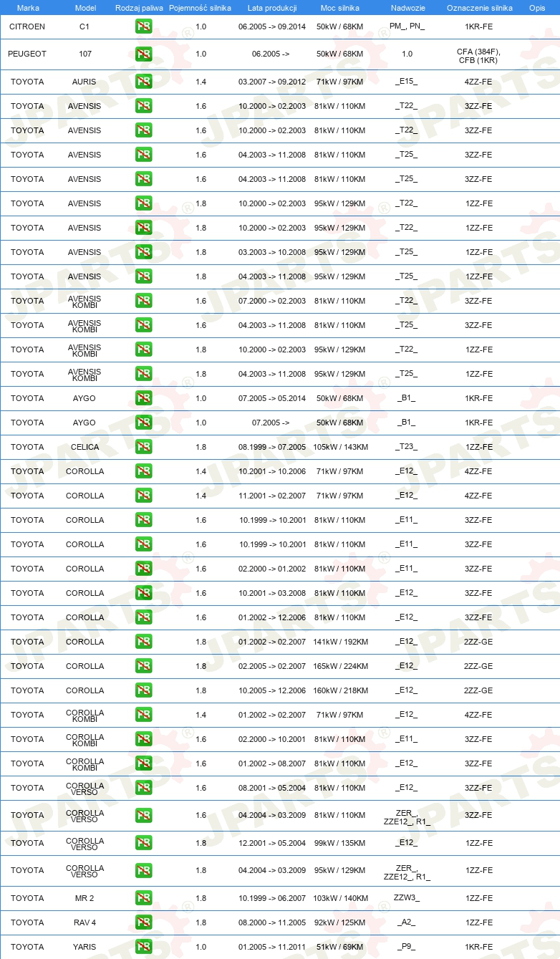
Task: Click the _E15_ body code cell
Action: click(407, 82)
